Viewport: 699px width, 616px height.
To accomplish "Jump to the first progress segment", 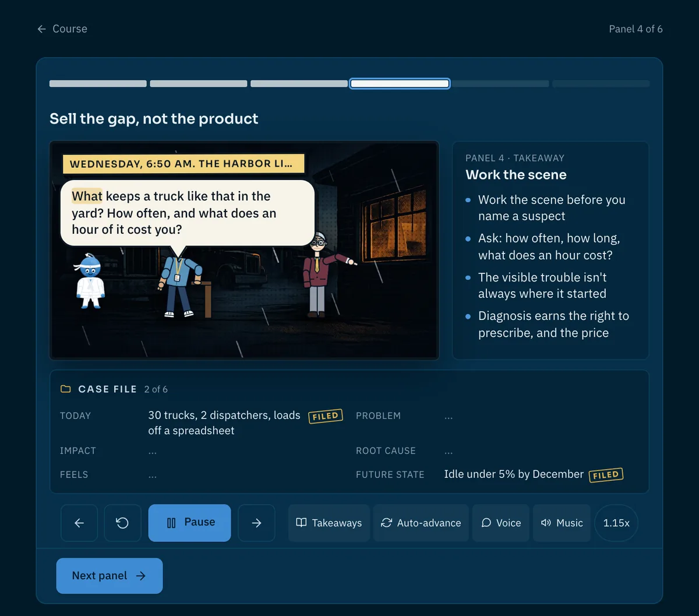I will (98, 84).
